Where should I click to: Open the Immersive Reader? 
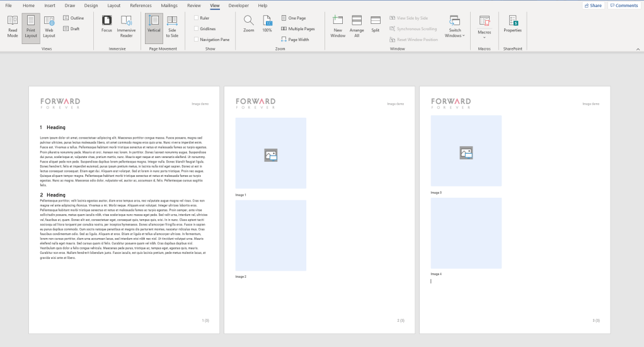[126, 26]
